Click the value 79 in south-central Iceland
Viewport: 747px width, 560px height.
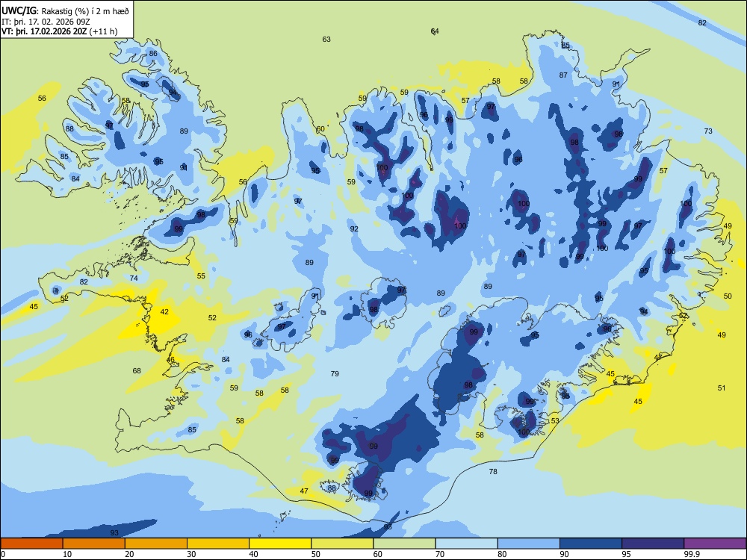335,374
